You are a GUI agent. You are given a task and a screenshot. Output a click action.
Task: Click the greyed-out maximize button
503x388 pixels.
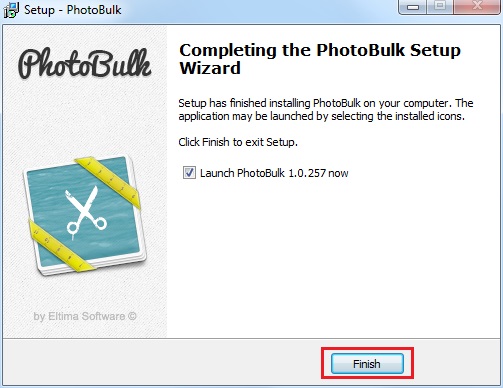click(440, 7)
